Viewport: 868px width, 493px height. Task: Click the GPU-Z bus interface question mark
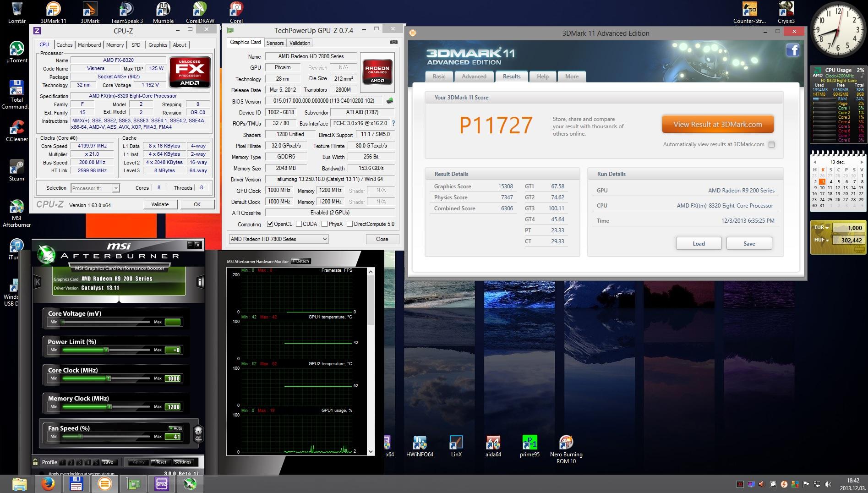393,123
